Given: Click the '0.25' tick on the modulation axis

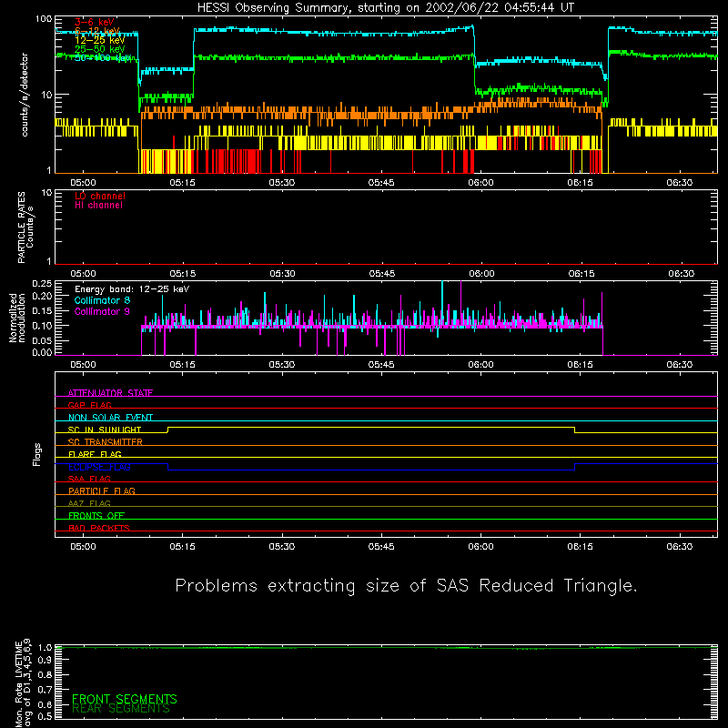Looking at the screenshot, I should click(42, 284).
